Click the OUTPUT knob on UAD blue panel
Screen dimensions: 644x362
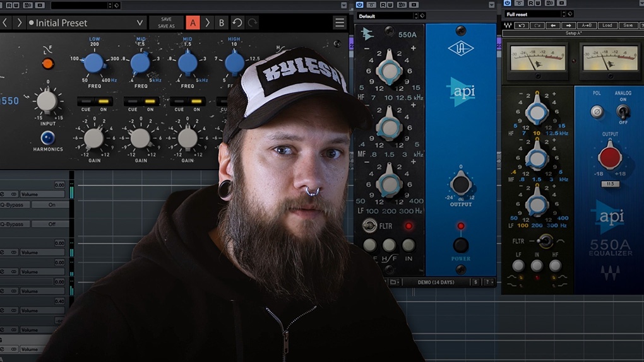click(x=461, y=184)
